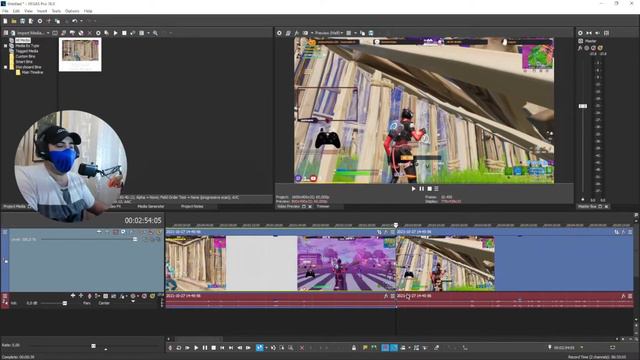
Task: Undo the last action
Action: click(74, 21)
